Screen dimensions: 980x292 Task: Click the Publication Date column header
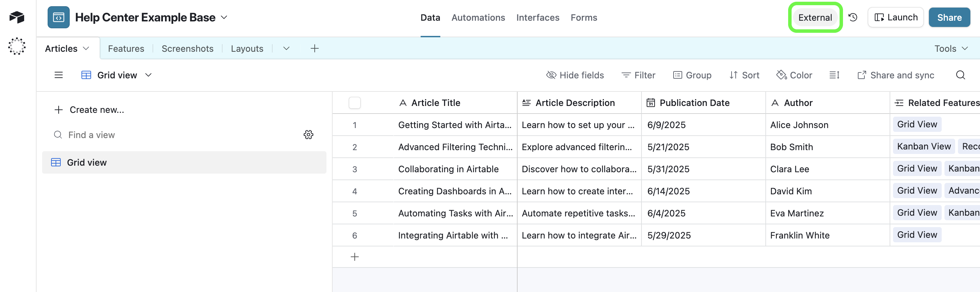703,103
